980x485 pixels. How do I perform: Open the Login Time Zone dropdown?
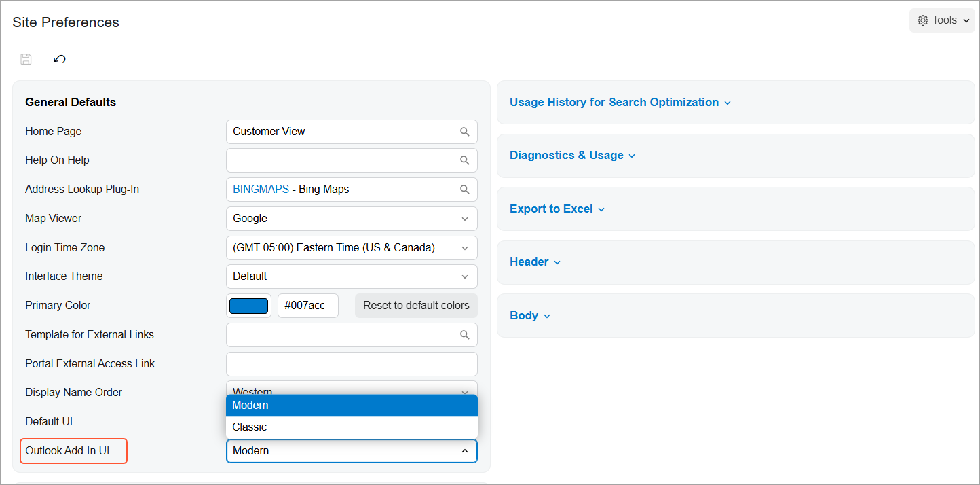[352, 248]
